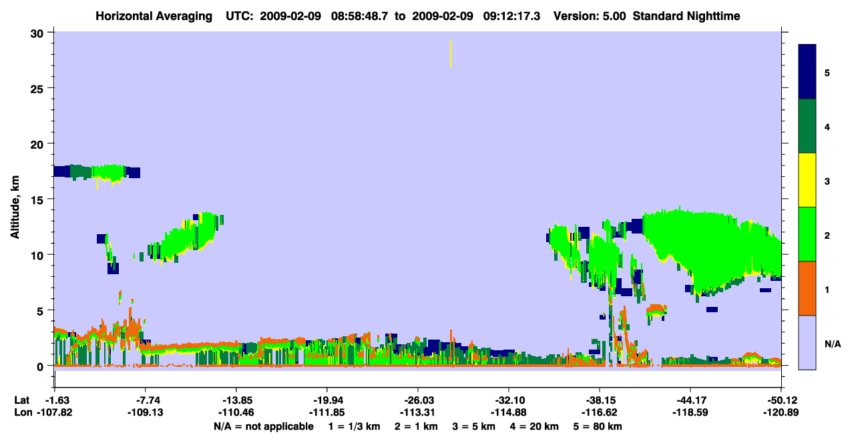Click the lavender N/A colorbar segment
868x445 pixels.
tap(807, 342)
